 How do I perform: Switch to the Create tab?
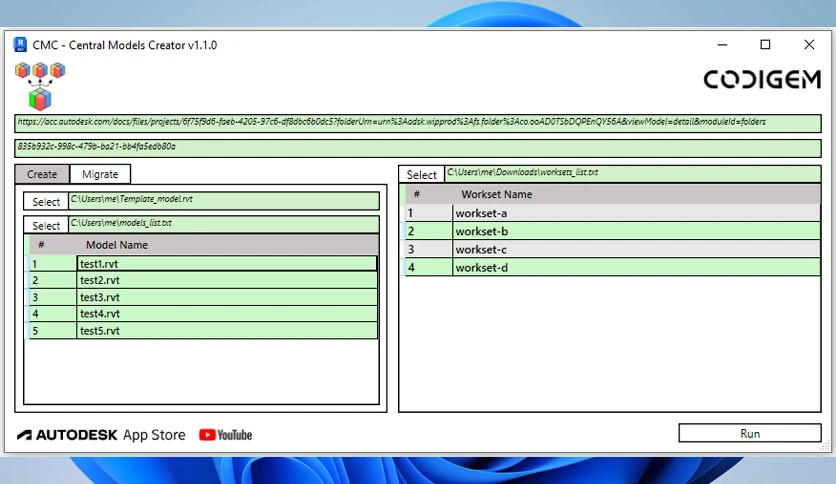point(42,174)
